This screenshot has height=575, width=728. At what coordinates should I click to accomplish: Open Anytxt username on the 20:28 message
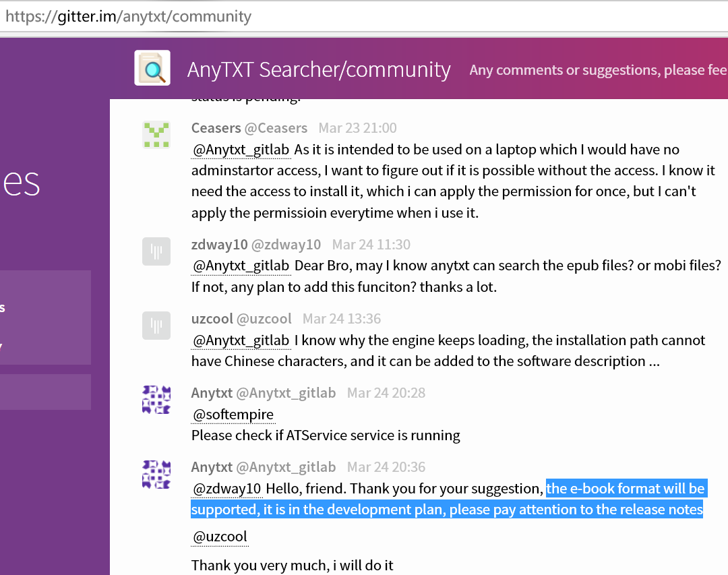click(212, 393)
